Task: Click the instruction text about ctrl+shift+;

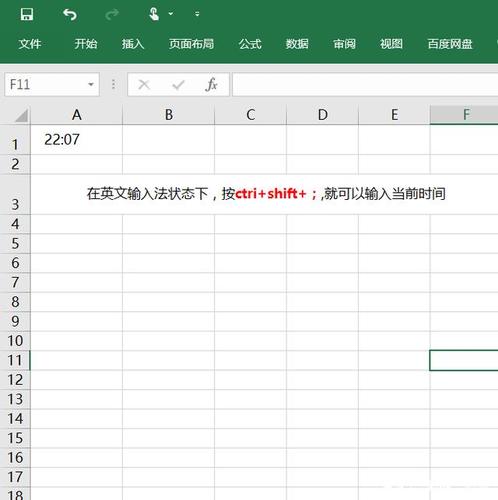Action: [266, 194]
